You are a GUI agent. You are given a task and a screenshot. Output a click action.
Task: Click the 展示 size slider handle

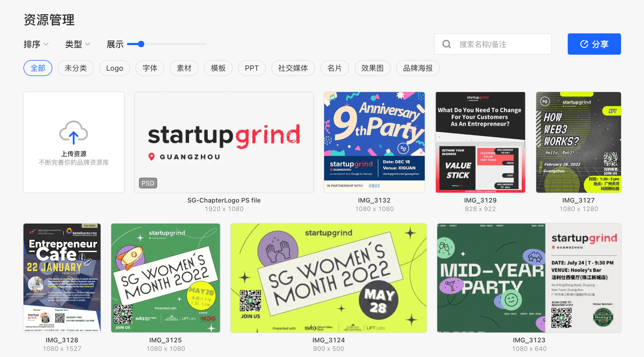tap(141, 44)
